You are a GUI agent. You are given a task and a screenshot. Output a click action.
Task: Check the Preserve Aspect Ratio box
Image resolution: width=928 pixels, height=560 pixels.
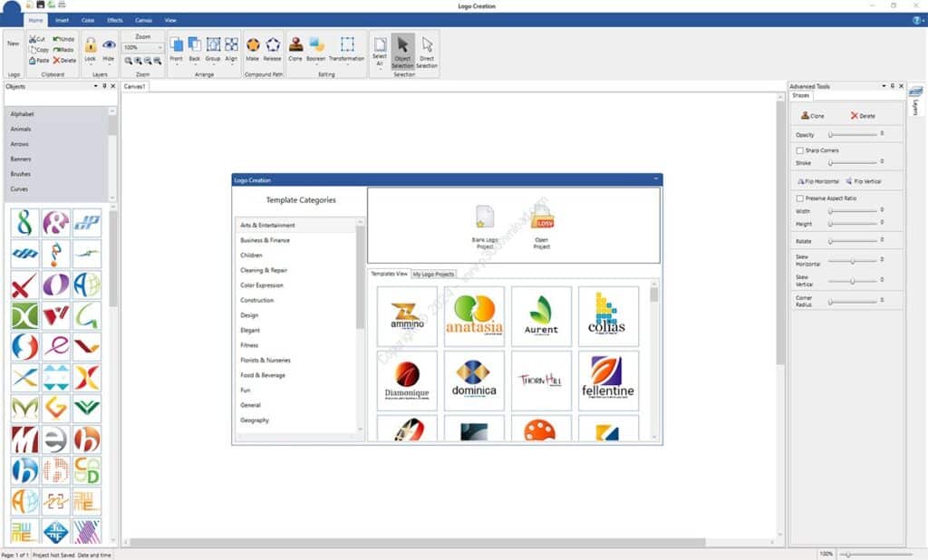(x=799, y=198)
